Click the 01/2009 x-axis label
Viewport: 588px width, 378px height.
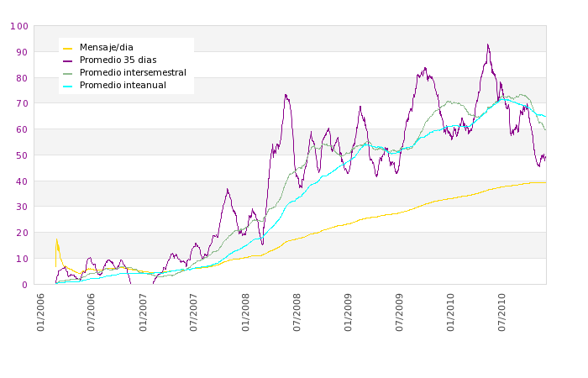(x=349, y=311)
